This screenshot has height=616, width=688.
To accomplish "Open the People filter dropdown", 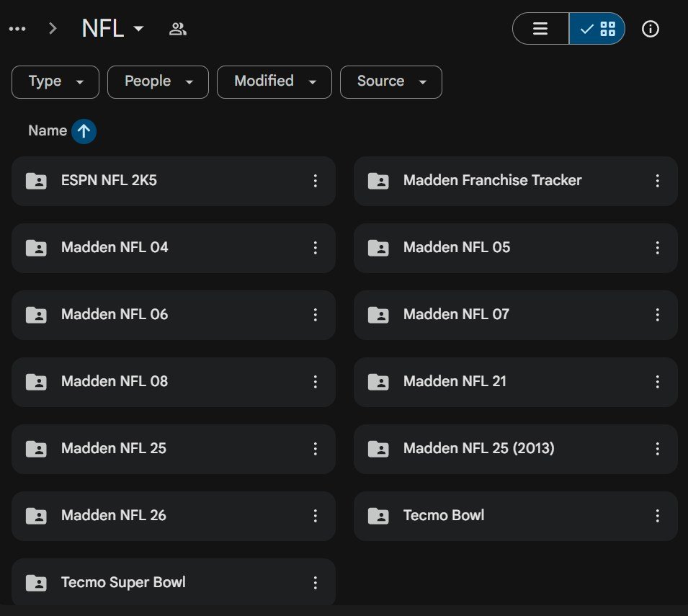I will pos(158,82).
